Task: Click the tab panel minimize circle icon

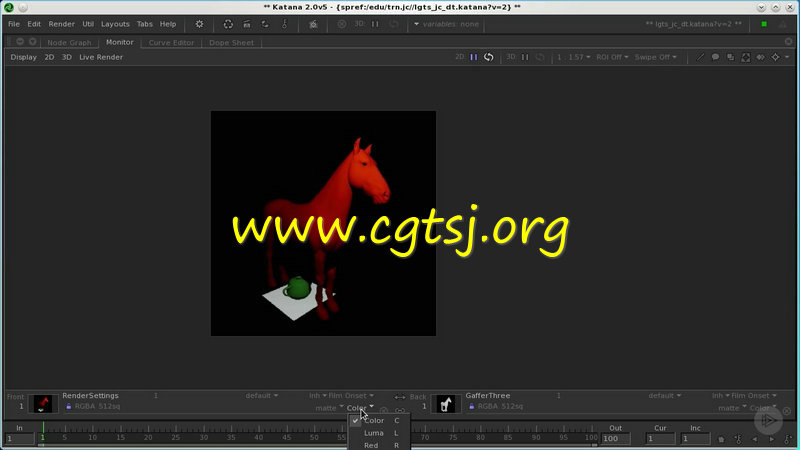Action: 20,41
